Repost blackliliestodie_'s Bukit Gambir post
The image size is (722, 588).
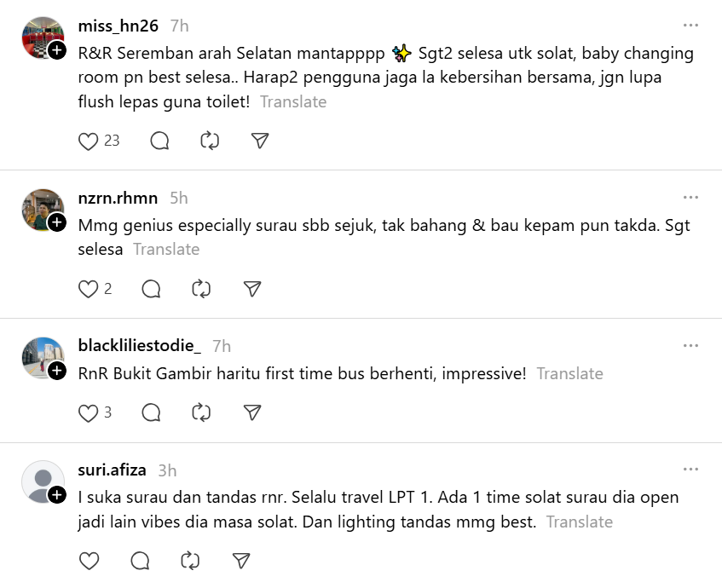tap(201, 413)
